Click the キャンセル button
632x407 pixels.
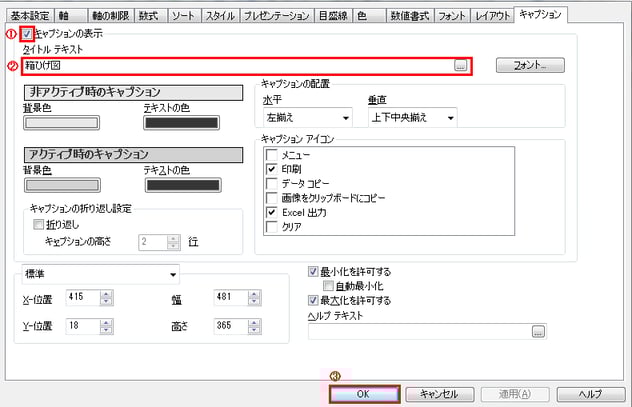point(439,394)
